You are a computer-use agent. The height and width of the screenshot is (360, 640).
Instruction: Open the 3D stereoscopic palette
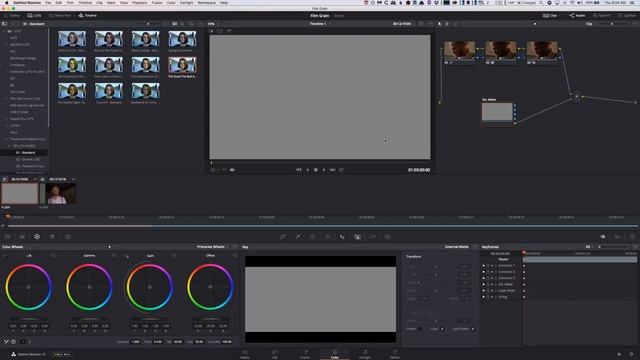point(387,237)
